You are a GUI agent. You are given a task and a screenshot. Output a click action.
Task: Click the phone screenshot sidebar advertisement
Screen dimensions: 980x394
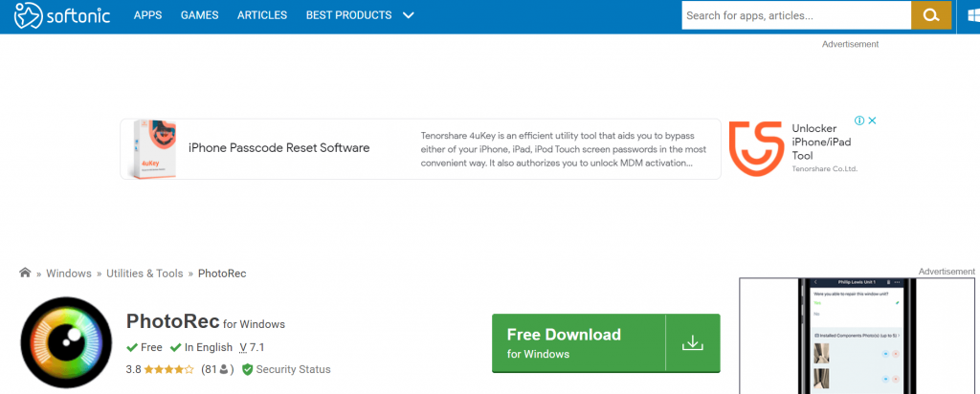pyautogui.click(x=857, y=336)
